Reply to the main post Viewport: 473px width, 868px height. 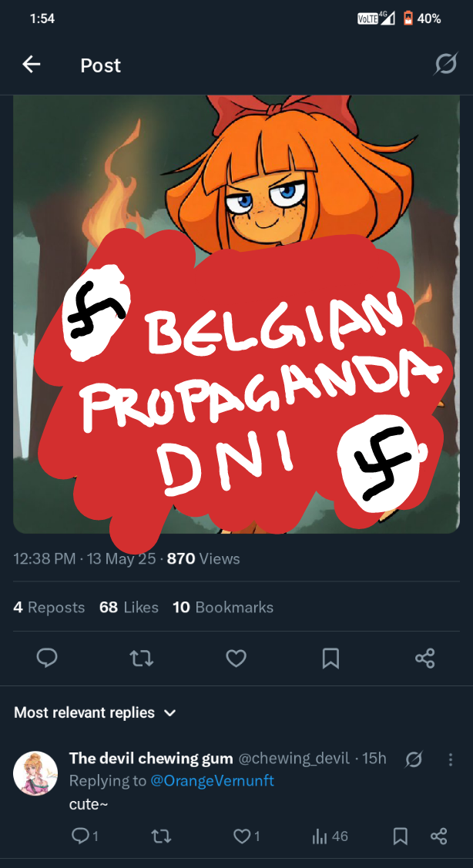click(x=47, y=658)
